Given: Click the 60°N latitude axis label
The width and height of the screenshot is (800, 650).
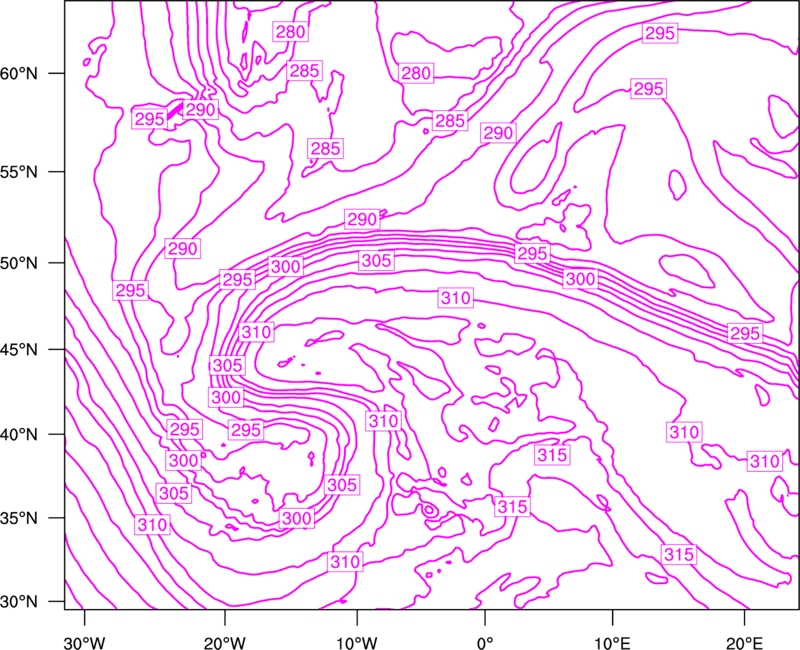Looking at the screenshot, I should tap(19, 74).
